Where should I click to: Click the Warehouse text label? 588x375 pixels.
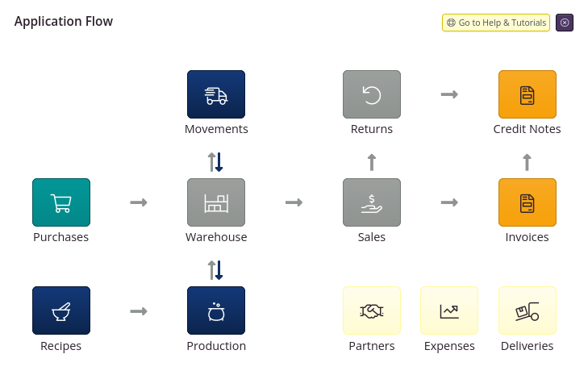(x=216, y=237)
